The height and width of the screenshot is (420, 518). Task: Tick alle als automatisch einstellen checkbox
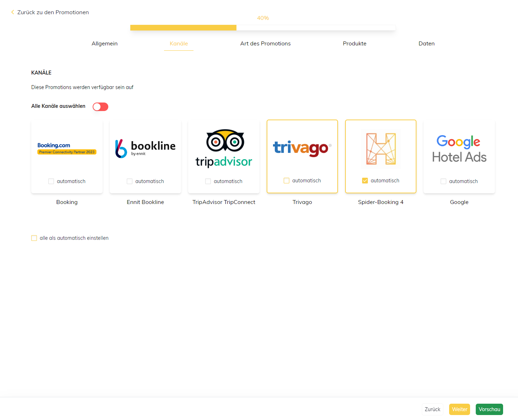[x=34, y=238]
